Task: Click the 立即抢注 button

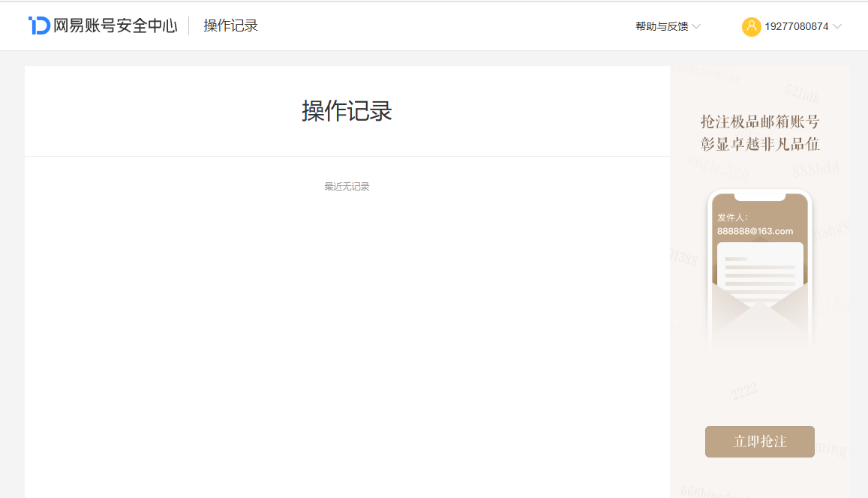Action: point(759,442)
